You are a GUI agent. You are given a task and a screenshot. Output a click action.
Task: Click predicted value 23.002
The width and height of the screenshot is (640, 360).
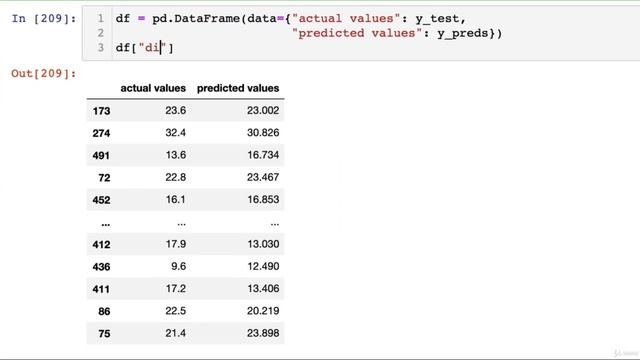coord(263,110)
